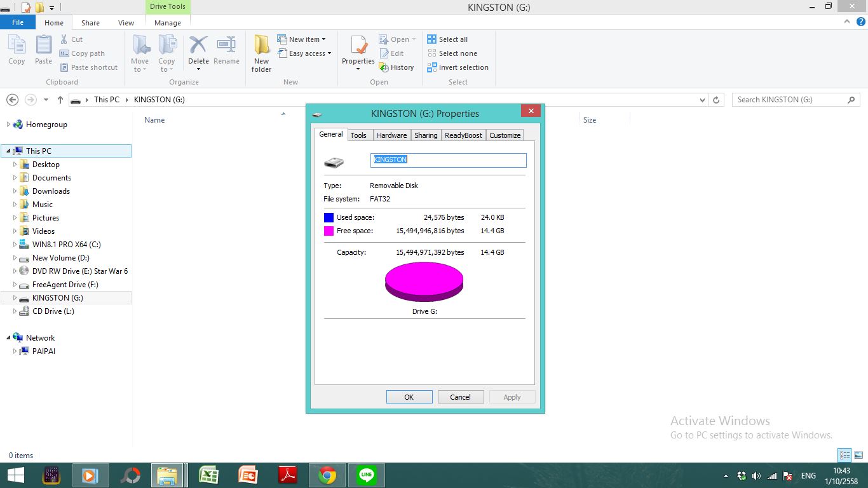Select New Volume (D:) drive
The height and width of the screenshot is (488, 868).
coord(61,258)
